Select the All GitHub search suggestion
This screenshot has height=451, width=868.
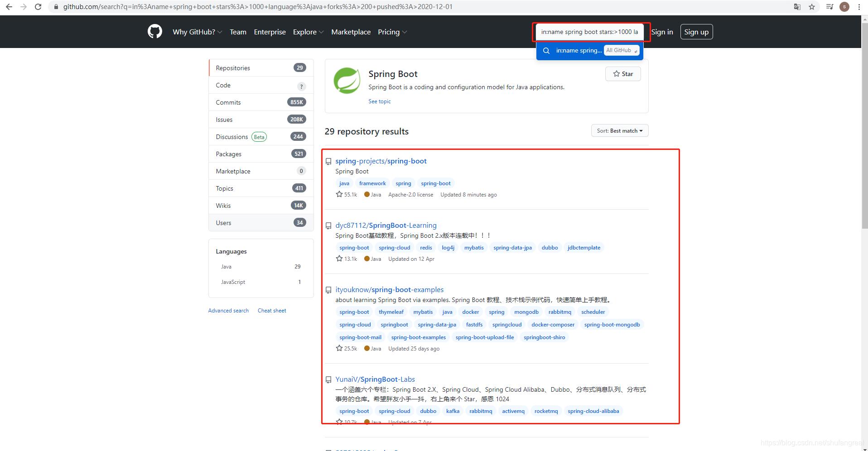[589, 51]
